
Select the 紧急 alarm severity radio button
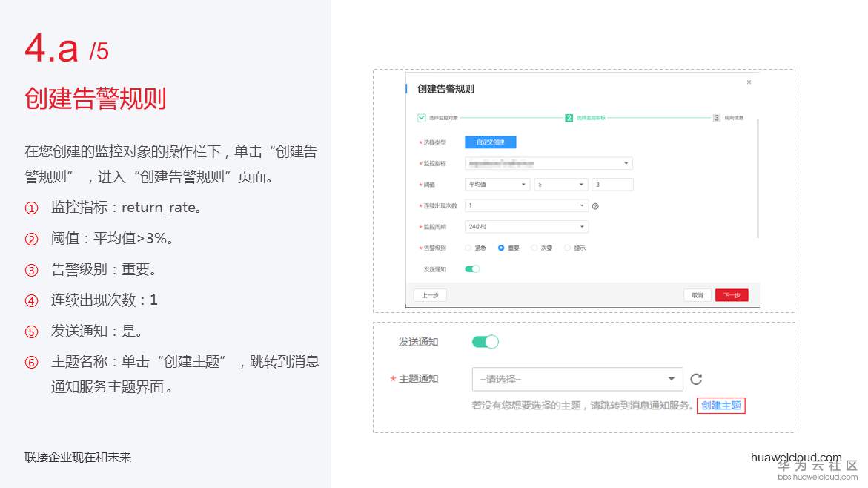pos(468,248)
